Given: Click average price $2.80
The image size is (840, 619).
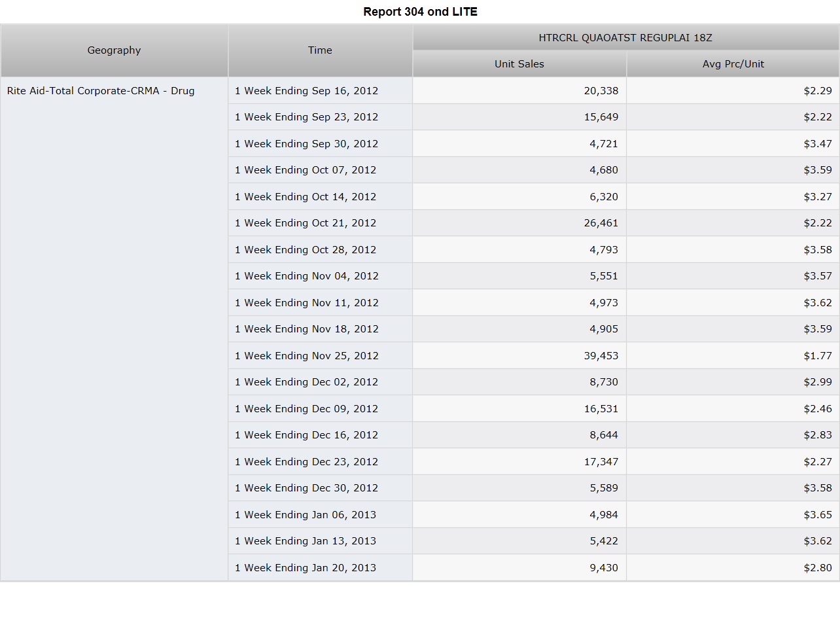Looking at the screenshot, I should pos(733,567).
